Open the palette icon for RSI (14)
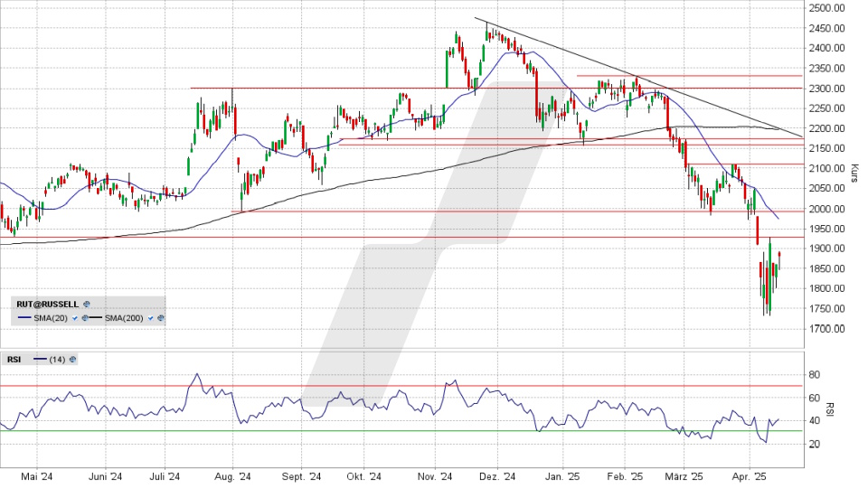Screen dimensions: 868x488 point(72,360)
